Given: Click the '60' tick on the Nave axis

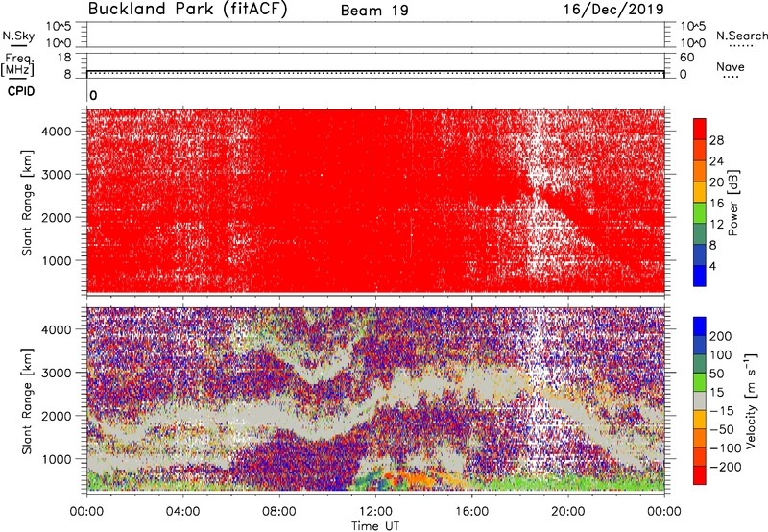Looking at the screenshot, I should [x=686, y=58].
